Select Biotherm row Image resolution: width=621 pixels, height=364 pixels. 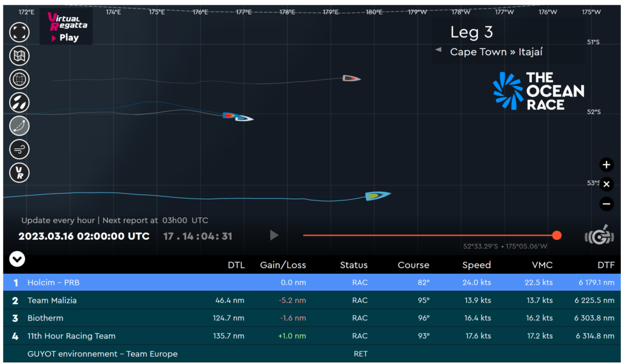pos(312,318)
